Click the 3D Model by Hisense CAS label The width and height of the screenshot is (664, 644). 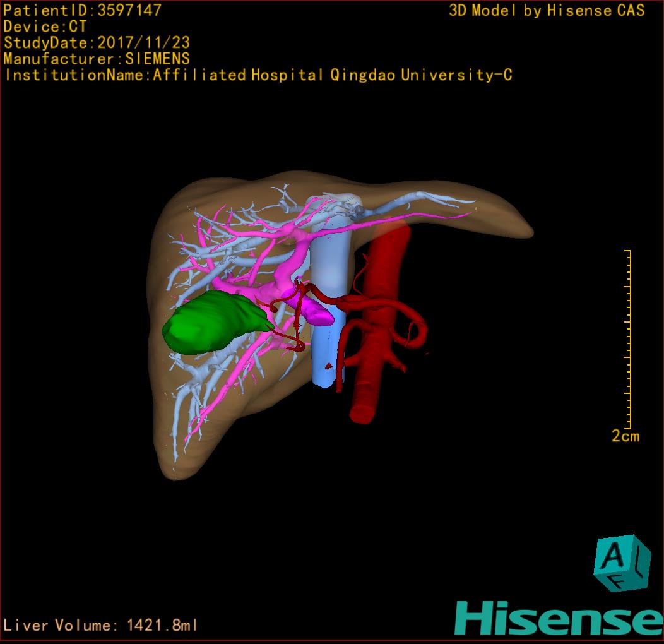pyautogui.click(x=547, y=10)
